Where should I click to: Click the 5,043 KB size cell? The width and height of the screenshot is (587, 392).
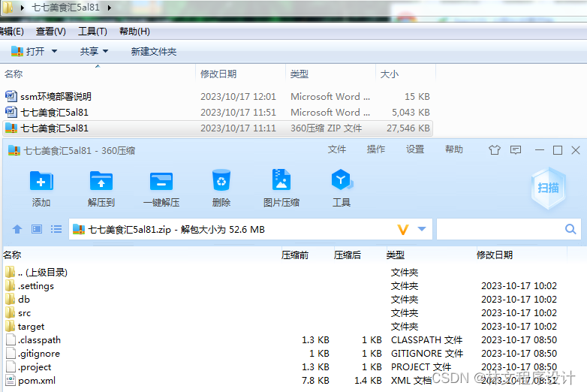tap(411, 113)
